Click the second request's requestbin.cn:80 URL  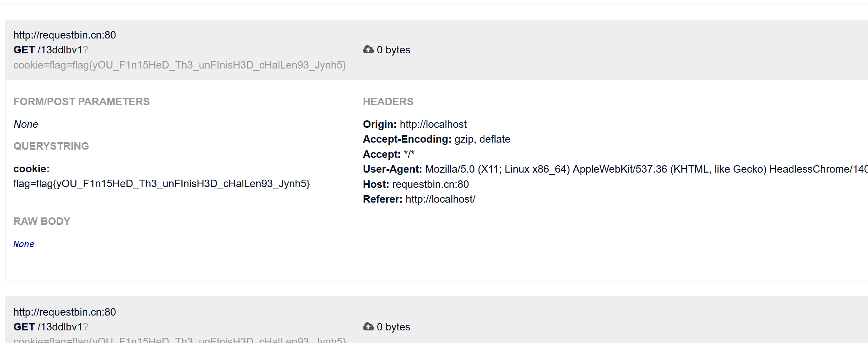(65, 312)
